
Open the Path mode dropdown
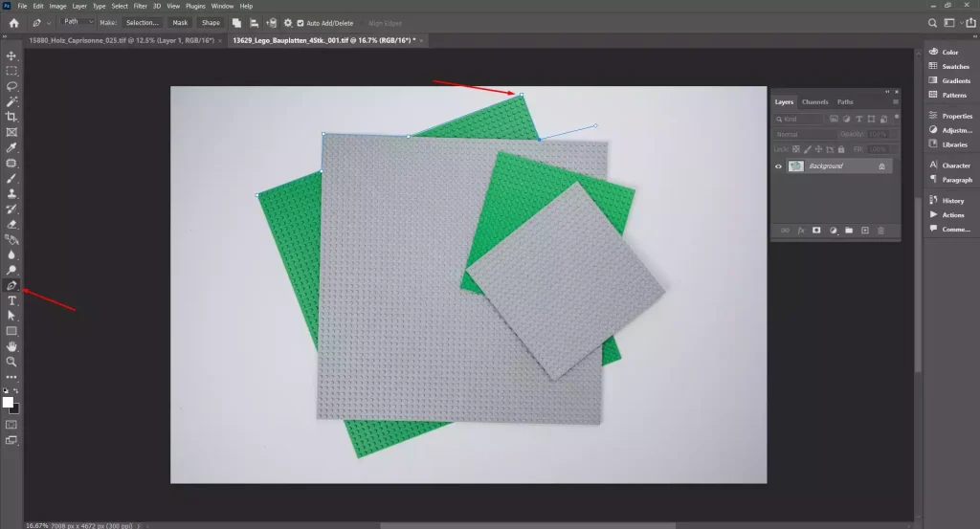78,22
